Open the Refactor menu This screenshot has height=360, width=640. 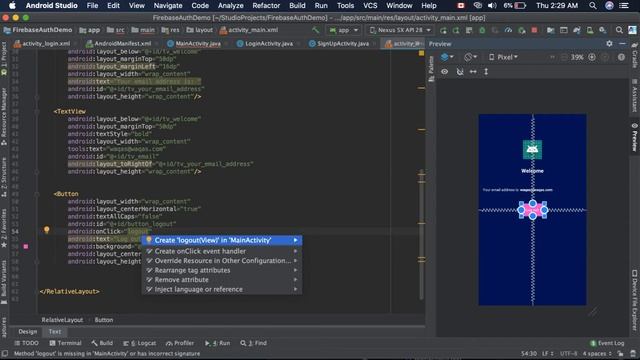tap(266, 6)
